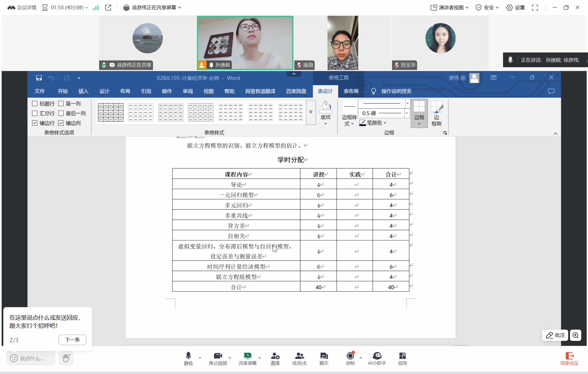Viewport: 588px width, 374px height.
Task: Open the 0.5 磅 line weight dropdown
Action: [407, 113]
